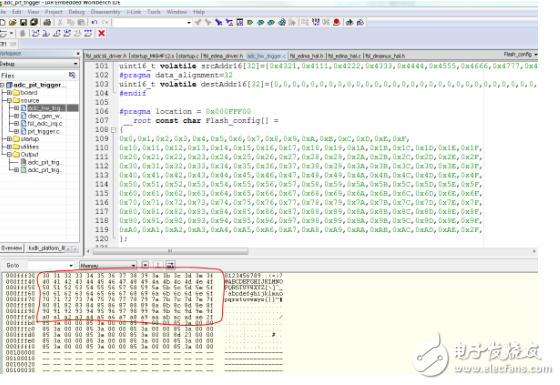Switch to the fsl_edma_driver.h editor tab
This screenshot has width=560, height=385.
[x=223, y=56]
